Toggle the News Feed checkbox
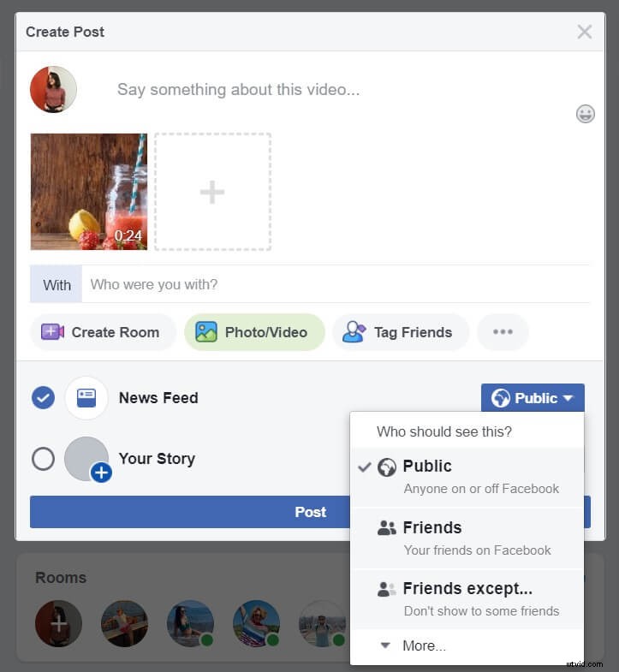 tap(44, 398)
